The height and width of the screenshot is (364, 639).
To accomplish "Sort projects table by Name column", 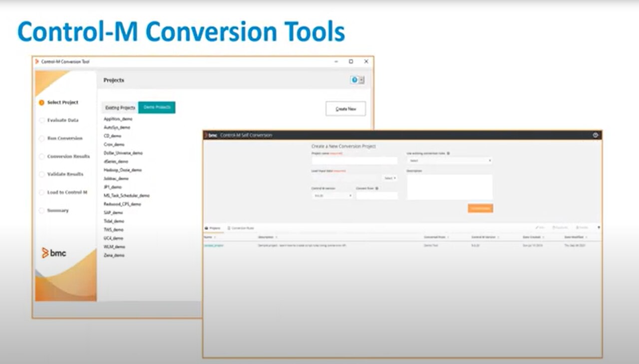I will [x=209, y=237].
